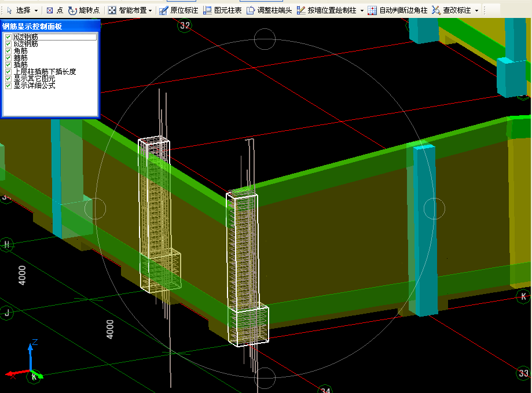Click axis bubble K on right side
532x393 pixels.
[x=523, y=297]
